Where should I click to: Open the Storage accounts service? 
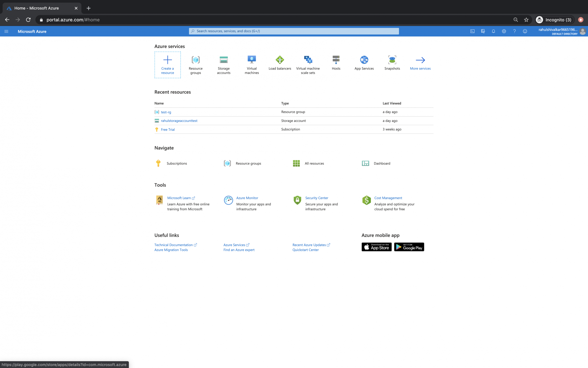pos(223,63)
